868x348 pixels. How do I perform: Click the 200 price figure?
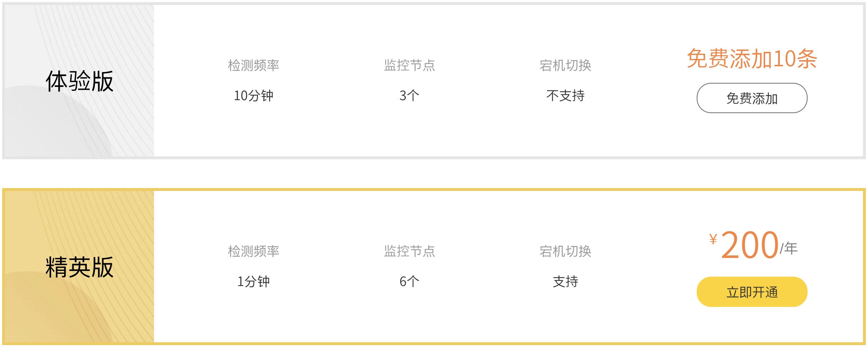(x=750, y=246)
